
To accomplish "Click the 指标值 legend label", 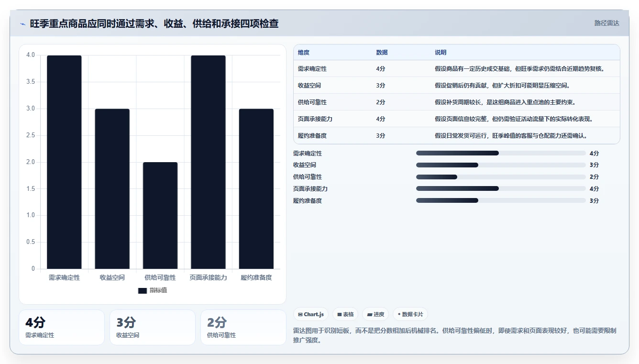I will tap(158, 290).
